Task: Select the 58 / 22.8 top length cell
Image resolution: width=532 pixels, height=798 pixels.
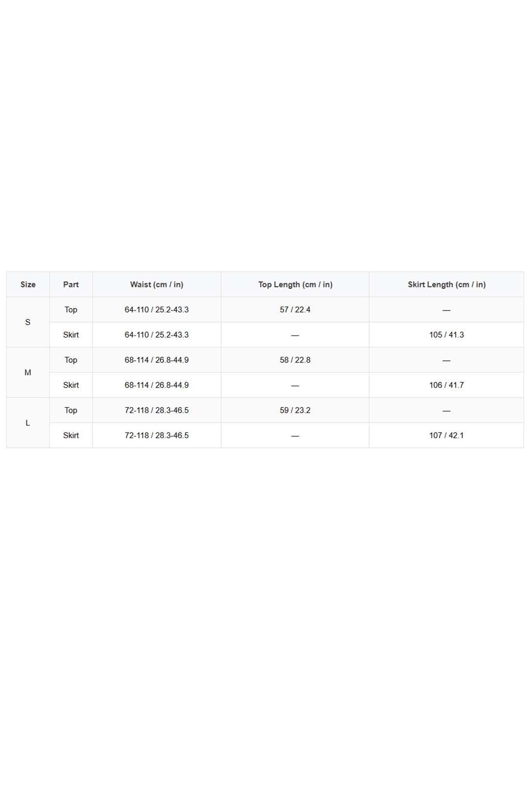Action: pos(295,360)
